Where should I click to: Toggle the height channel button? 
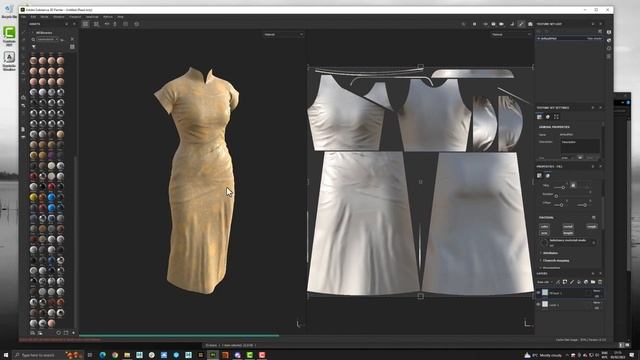(568, 233)
